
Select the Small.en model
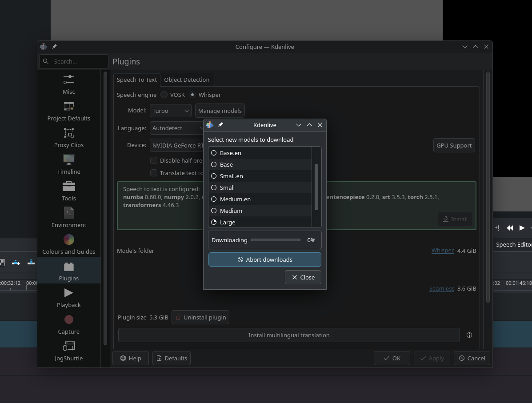[260, 176]
